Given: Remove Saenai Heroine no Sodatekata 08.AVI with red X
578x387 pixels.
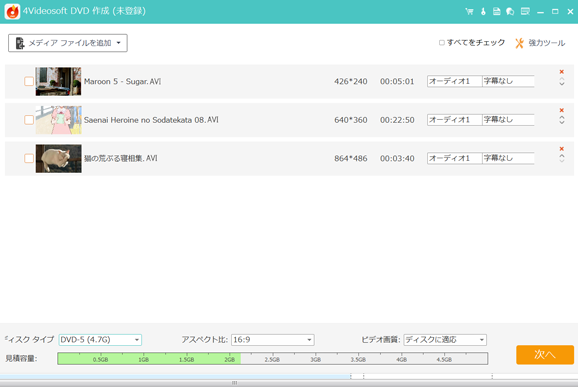Looking at the screenshot, I should (x=561, y=110).
